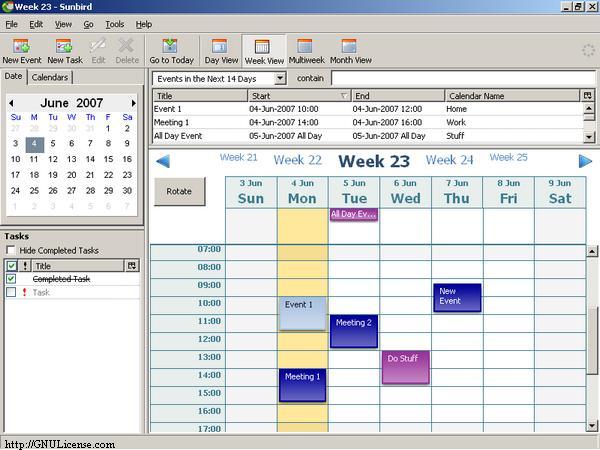Viewport: 600px width, 450px height.
Task: Mark the Task item as completed
Action: click(x=11, y=292)
